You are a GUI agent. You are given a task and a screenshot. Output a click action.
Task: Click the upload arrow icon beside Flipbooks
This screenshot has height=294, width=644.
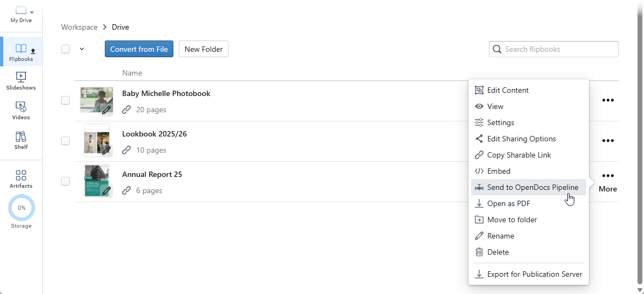click(x=33, y=51)
